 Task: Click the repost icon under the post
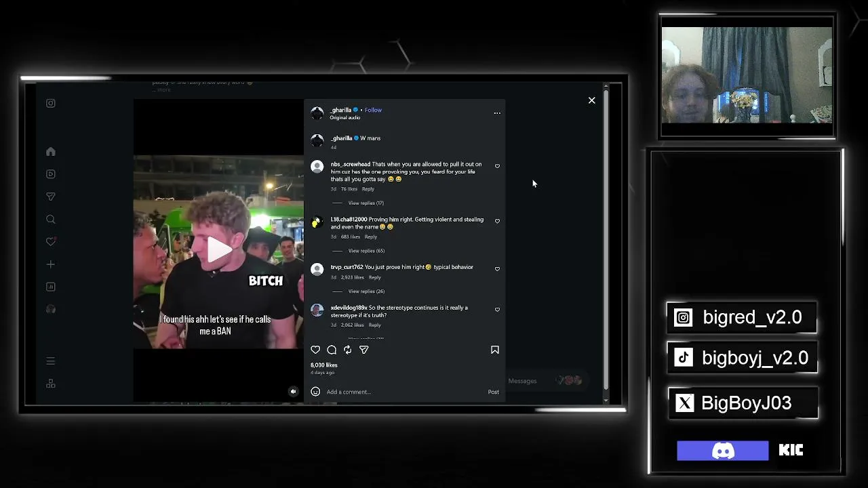(x=348, y=350)
